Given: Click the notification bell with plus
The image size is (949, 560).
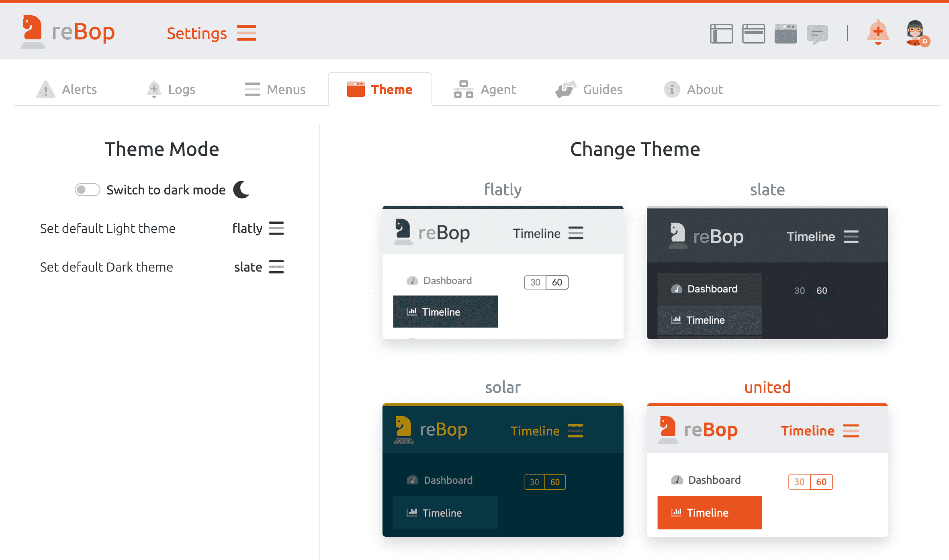Looking at the screenshot, I should [x=878, y=32].
